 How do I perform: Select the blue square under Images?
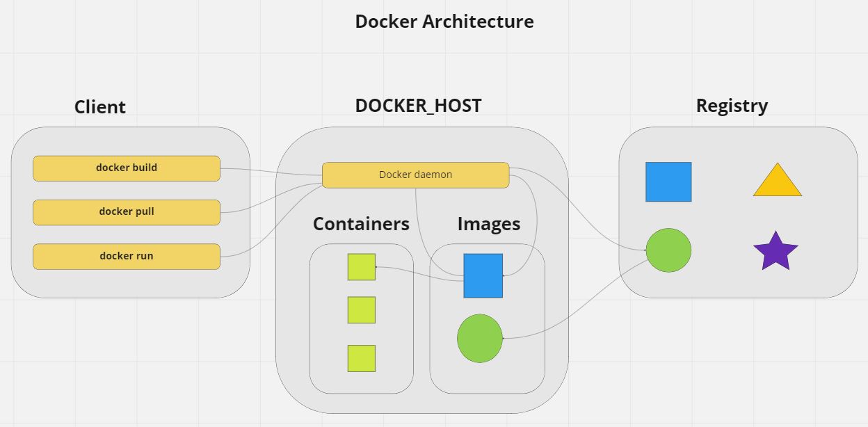pos(483,275)
